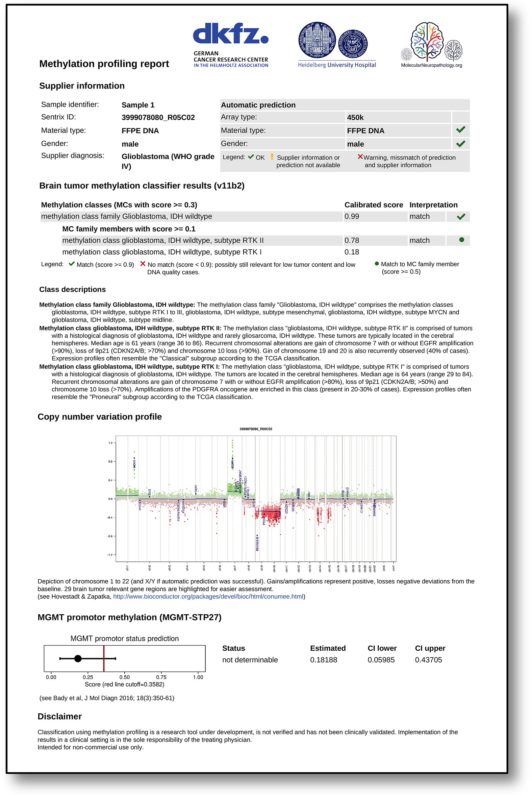Click the MolecularNeuropathology.org brain tree logo
The height and width of the screenshot is (795, 532).
[x=431, y=42]
